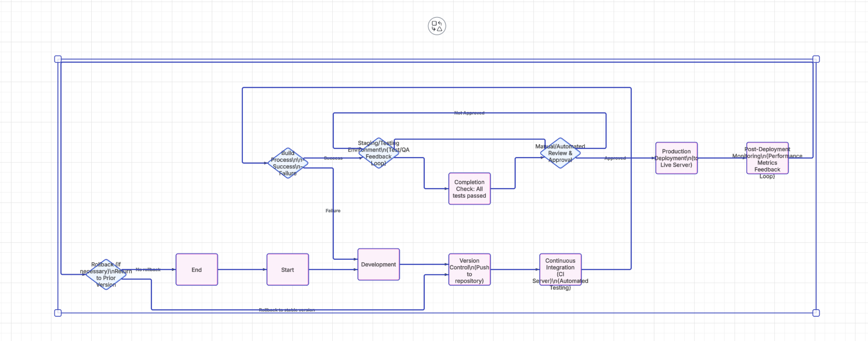This screenshot has height=341, width=868.
Task: Select the Start node
Action: pos(288,269)
